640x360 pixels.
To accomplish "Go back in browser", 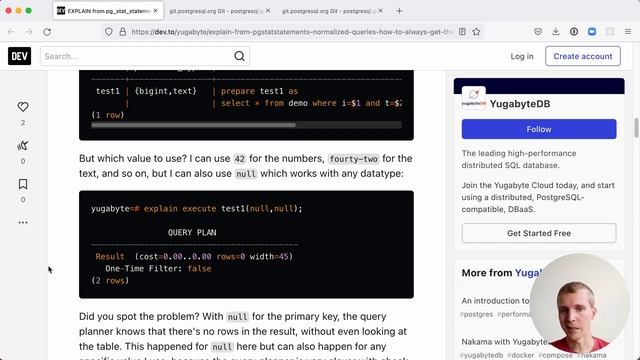I will (x=11, y=32).
